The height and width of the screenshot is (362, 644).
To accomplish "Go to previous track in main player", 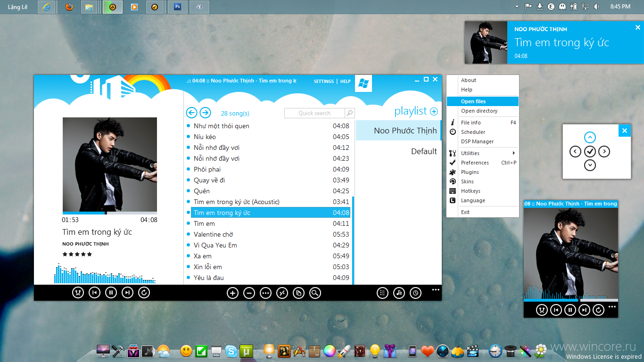I will [x=94, y=293].
